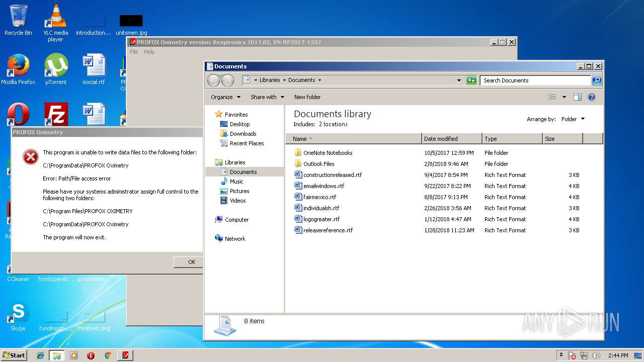Select isocial.rtf desktop file

pyautogui.click(x=94, y=69)
